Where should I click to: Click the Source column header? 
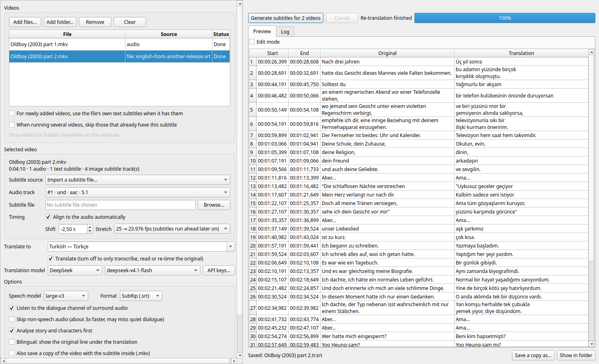pyautogui.click(x=169, y=34)
